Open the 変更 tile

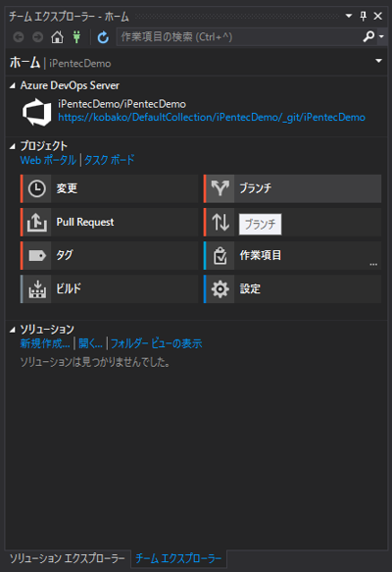point(109,189)
